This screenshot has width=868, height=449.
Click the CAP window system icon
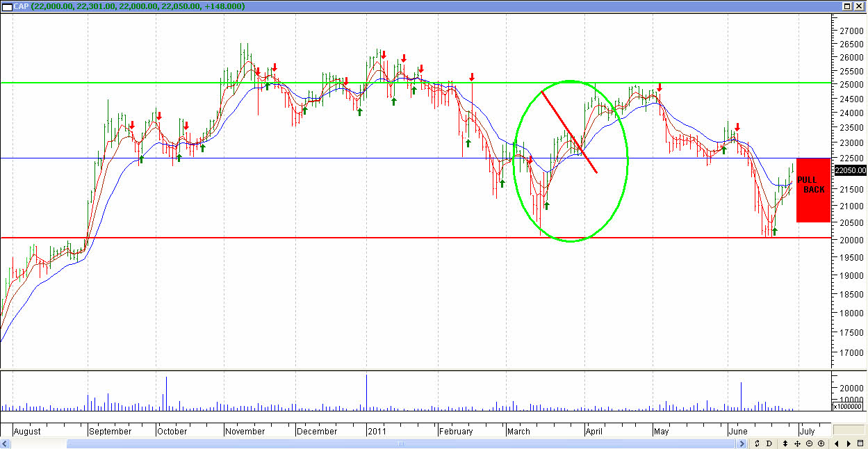[7, 6]
